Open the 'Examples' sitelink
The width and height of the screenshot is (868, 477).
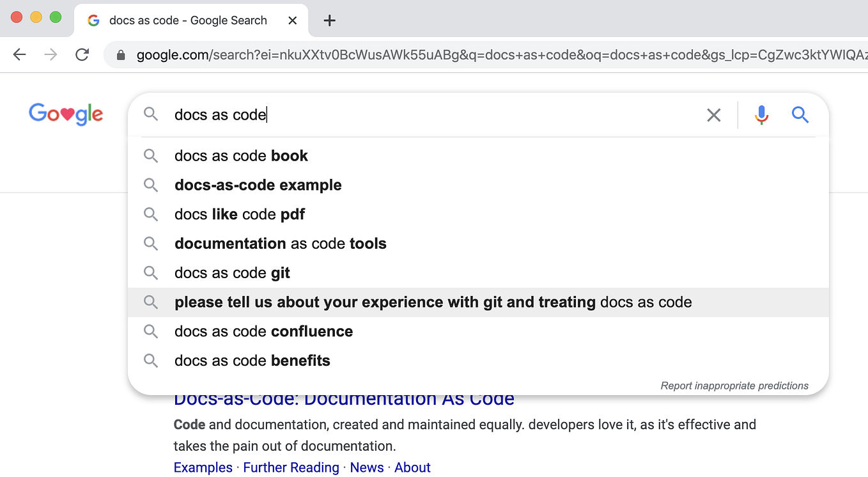pos(203,467)
